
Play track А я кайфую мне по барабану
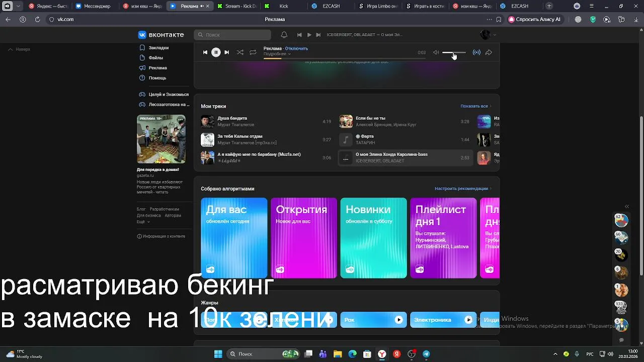(x=266, y=157)
